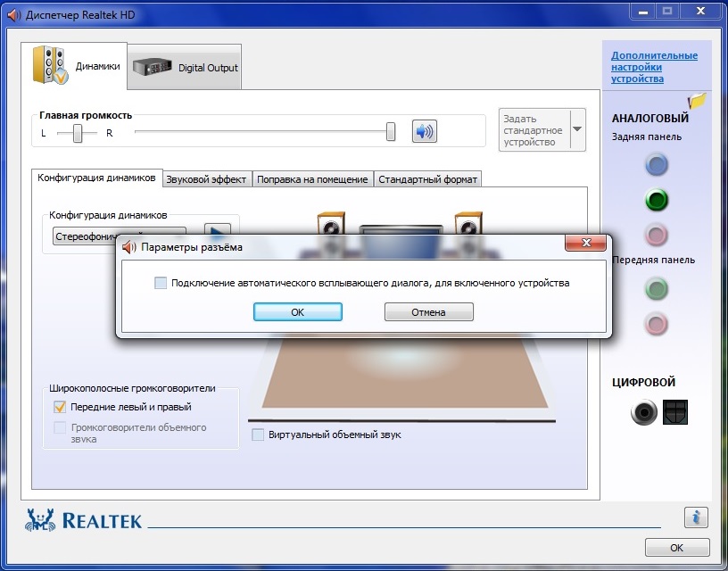Click the green rear panel audio jack
This screenshot has width=728, height=571.
657,200
